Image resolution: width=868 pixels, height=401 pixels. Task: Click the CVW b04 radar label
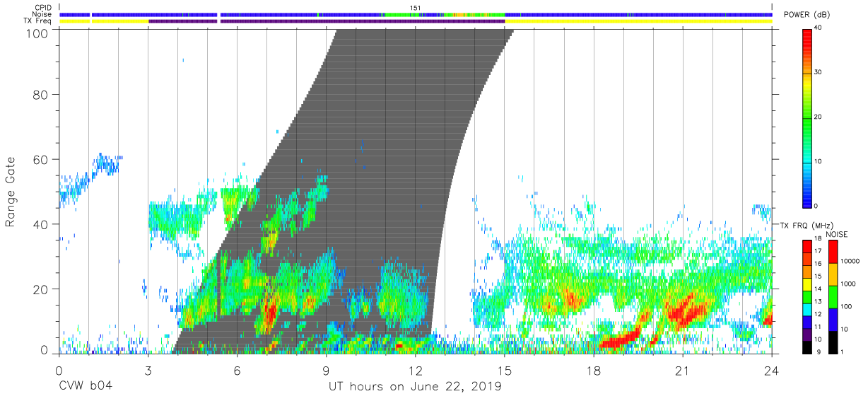(x=86, y=386)
